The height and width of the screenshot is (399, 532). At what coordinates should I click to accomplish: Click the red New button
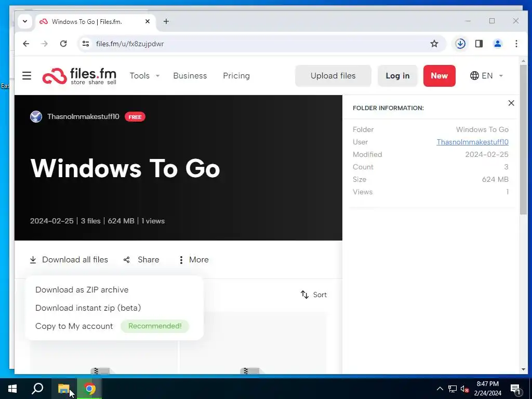[440, 76]
